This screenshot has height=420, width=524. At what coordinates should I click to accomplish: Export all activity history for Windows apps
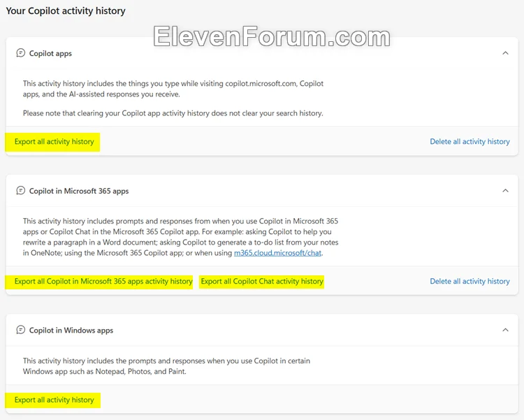[54, 400]
